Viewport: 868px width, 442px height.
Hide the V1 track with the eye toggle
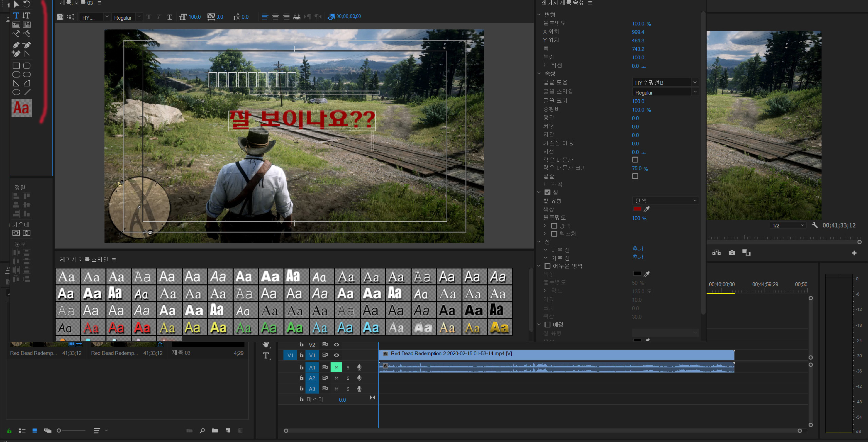click(336, 355)
